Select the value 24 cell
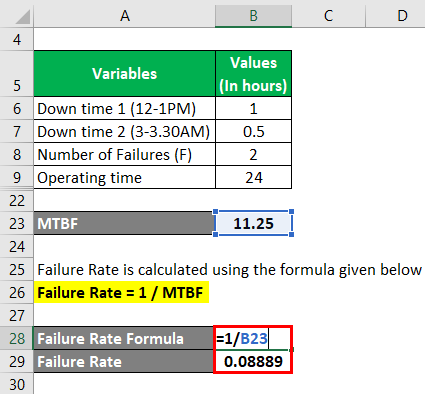 pyautogui.click(x=254, y=177)
